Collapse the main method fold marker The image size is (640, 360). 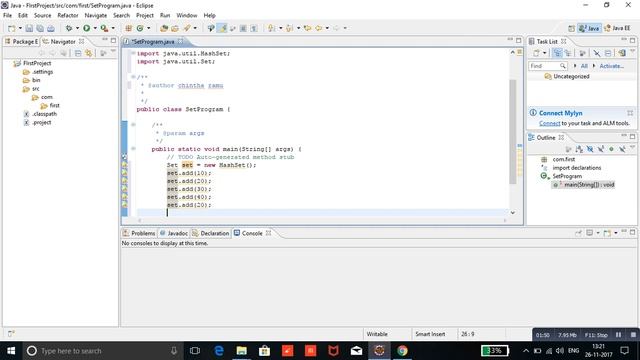pos(133,149)
